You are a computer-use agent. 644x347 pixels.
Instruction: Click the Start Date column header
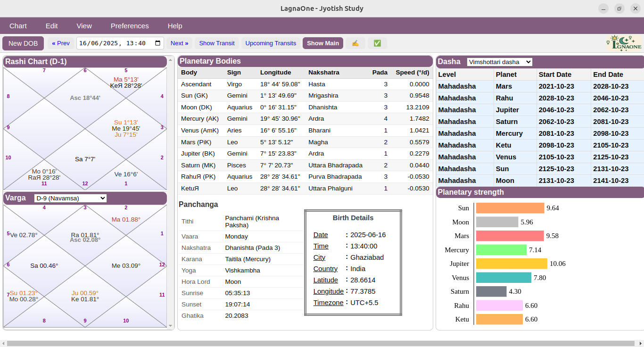pos(555,74)
